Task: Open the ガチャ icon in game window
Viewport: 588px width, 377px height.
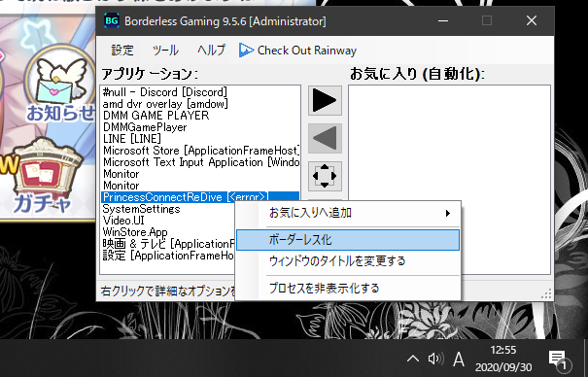Action: click(45, 177)
